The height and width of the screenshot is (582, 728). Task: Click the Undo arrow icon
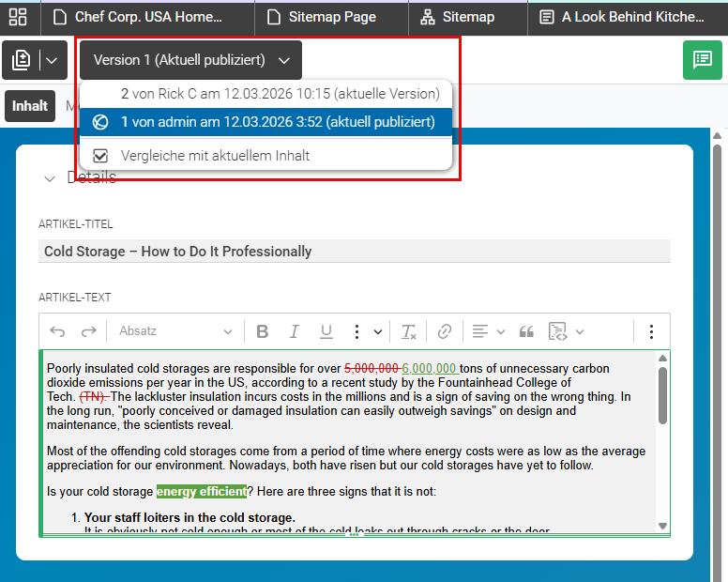click(x=57, y=331)
